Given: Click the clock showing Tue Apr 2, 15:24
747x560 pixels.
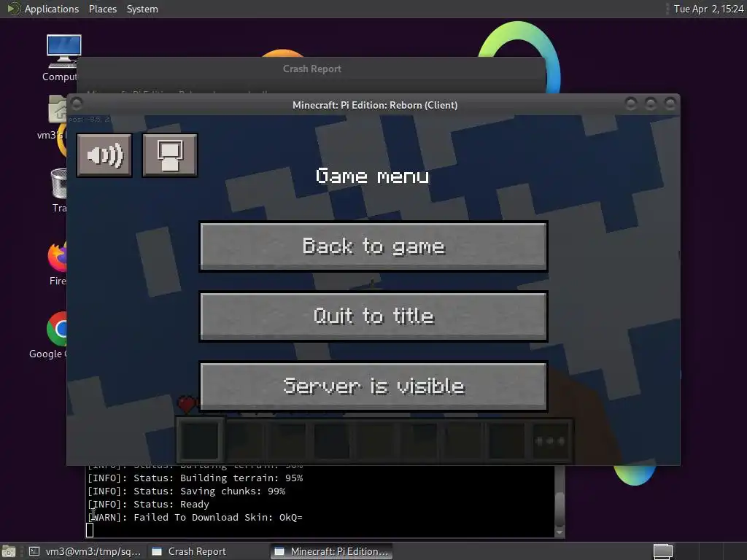Looking at the screenshot, I should (708, 9).
